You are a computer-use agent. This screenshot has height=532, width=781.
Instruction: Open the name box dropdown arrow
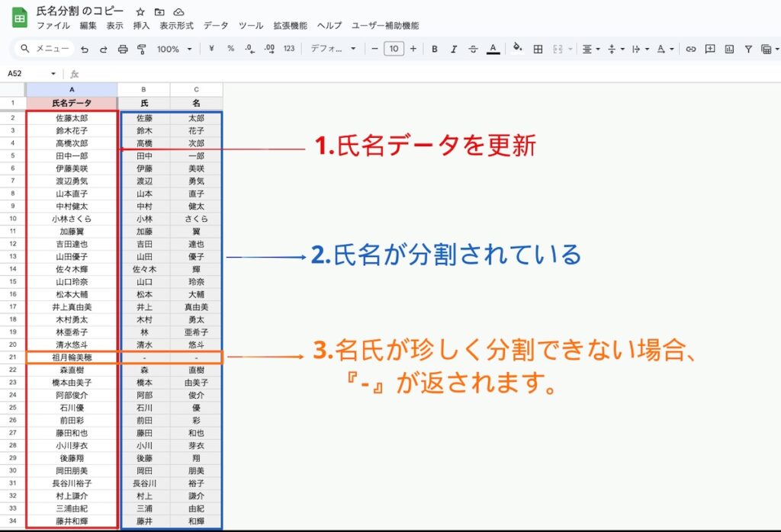pos(53,74)
